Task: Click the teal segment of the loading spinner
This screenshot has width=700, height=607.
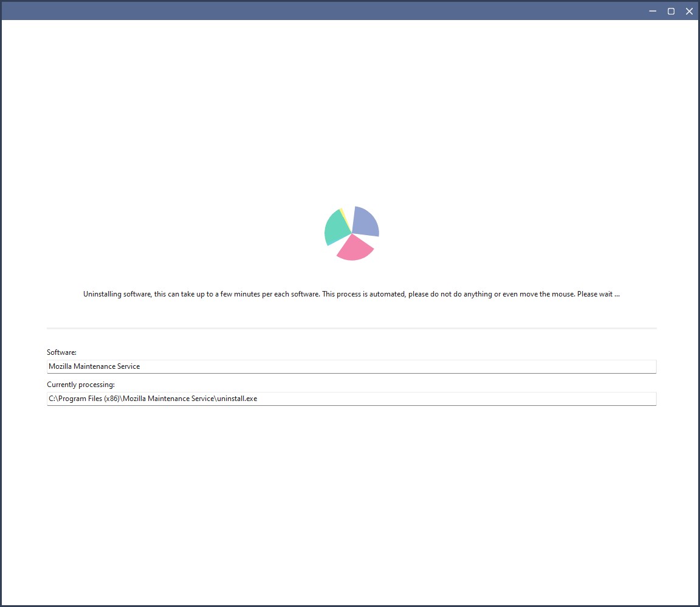Action: click(x=336, y=228)
